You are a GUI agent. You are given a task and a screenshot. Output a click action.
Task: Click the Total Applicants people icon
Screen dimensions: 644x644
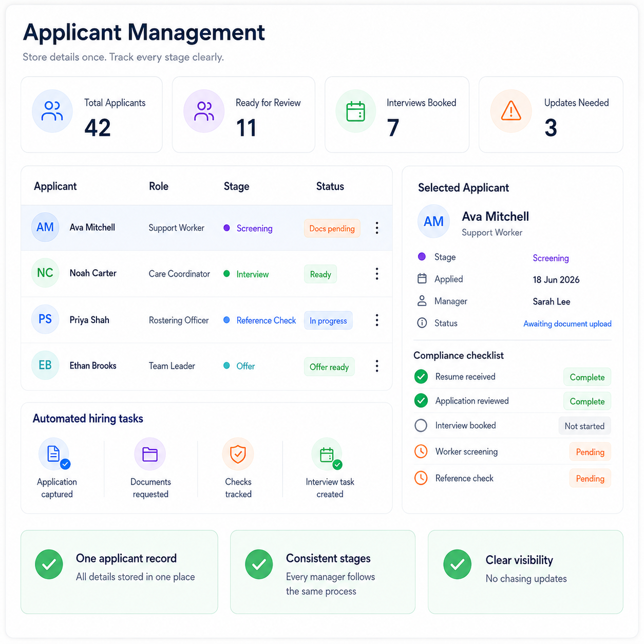pos(52,111)
